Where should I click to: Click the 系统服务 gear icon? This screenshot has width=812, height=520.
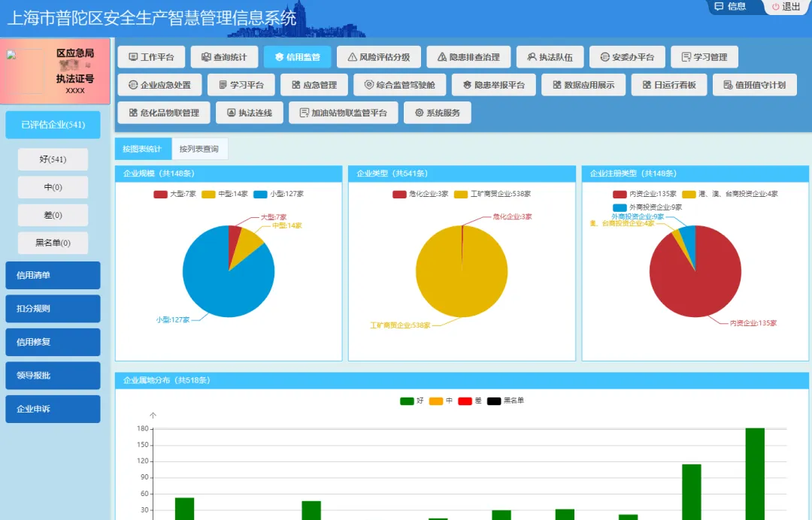[x=419, y=113]
